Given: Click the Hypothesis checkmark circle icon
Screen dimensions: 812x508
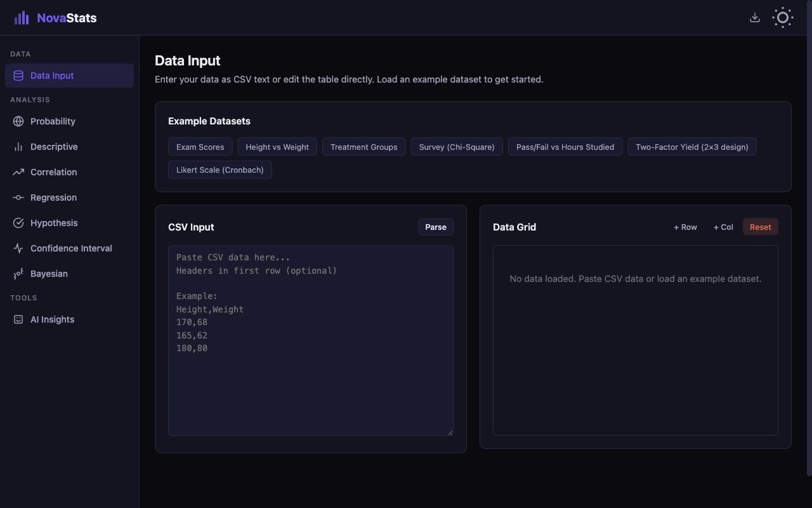Looking at the screenshot, I should 18,223.
